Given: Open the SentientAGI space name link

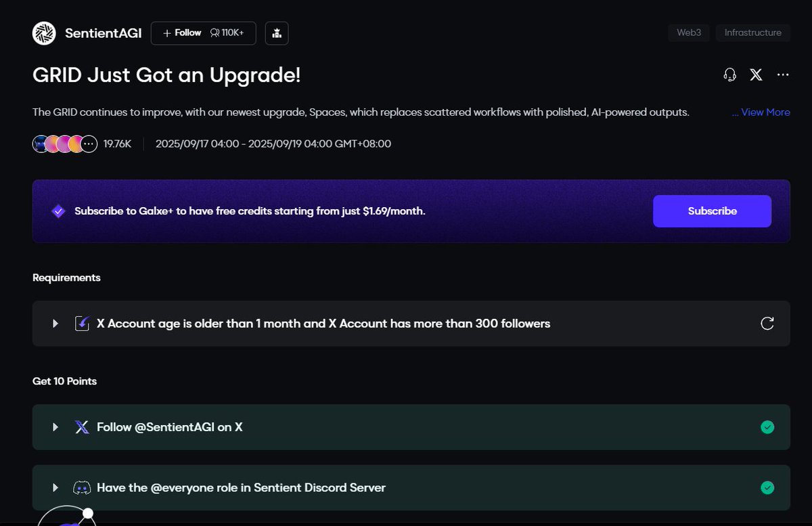Looking at the screenshot, I should [103, 33].
